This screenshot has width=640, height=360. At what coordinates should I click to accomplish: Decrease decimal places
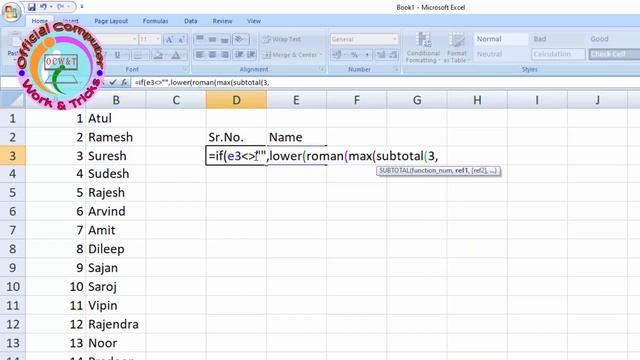pos(393,55)
